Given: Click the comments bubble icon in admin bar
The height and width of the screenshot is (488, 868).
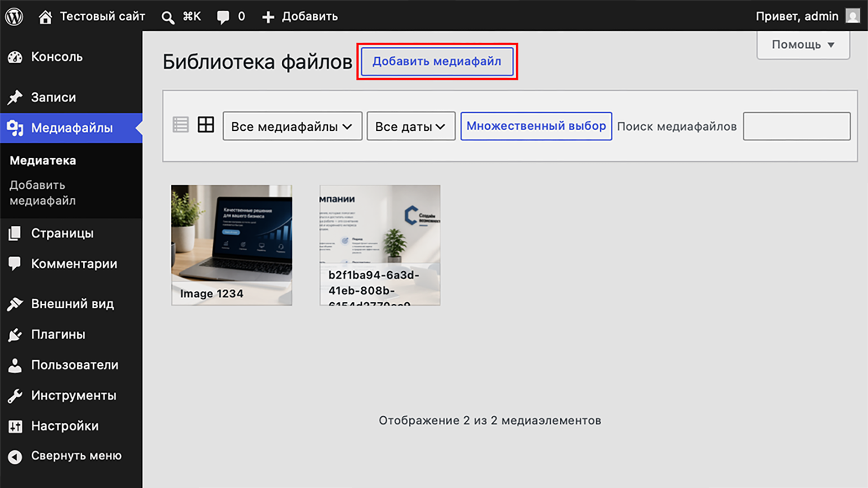Looking at the screenshot, I should (x=223, y=17).
